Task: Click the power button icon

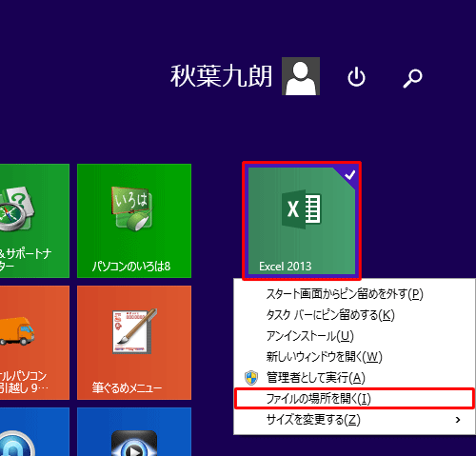Action: click(356, 76)
